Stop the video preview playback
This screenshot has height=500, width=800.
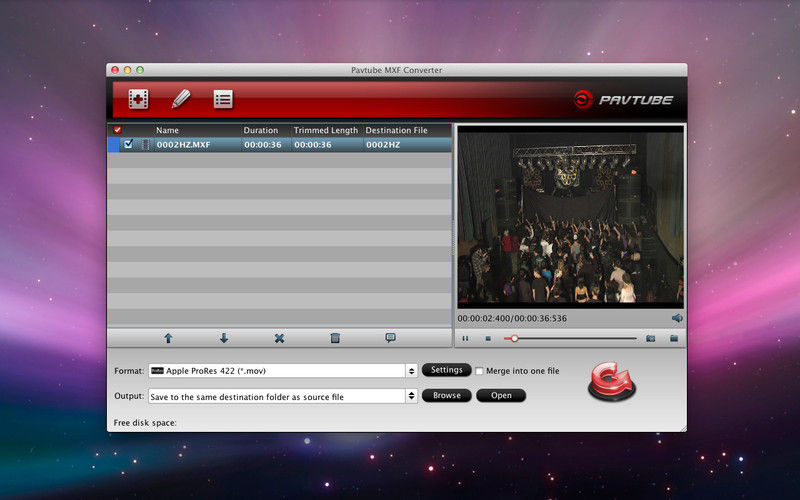488,338
